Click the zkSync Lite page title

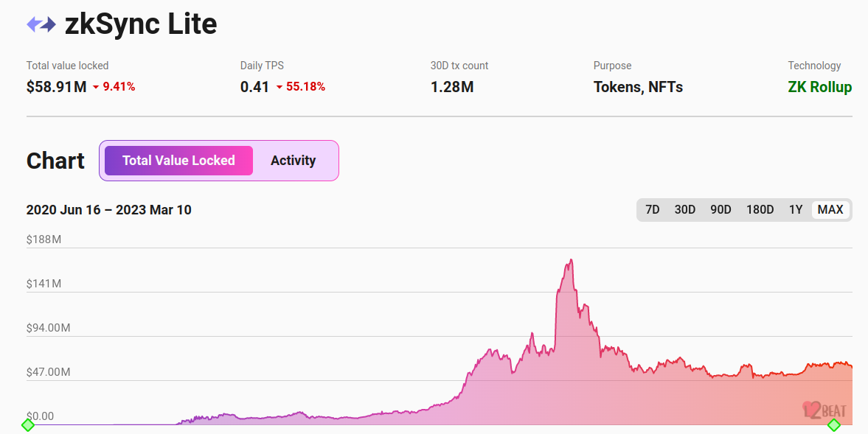pos(141,24)
